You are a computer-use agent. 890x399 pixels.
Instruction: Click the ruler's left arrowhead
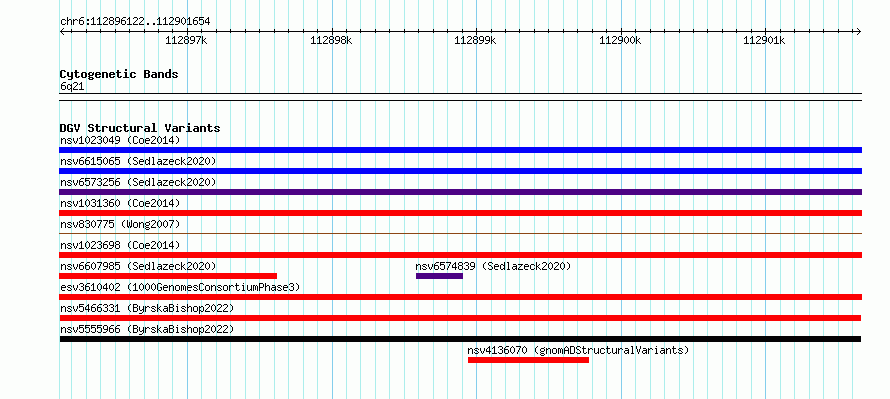pos(62,31)
